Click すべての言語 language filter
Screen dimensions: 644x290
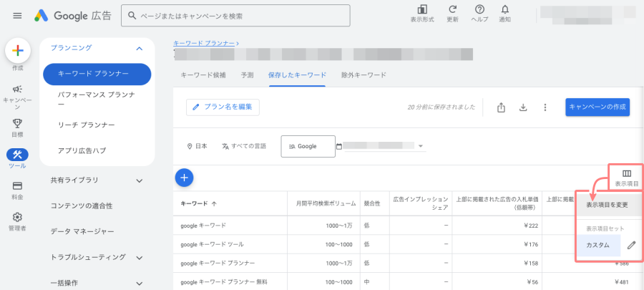[244, 146]
